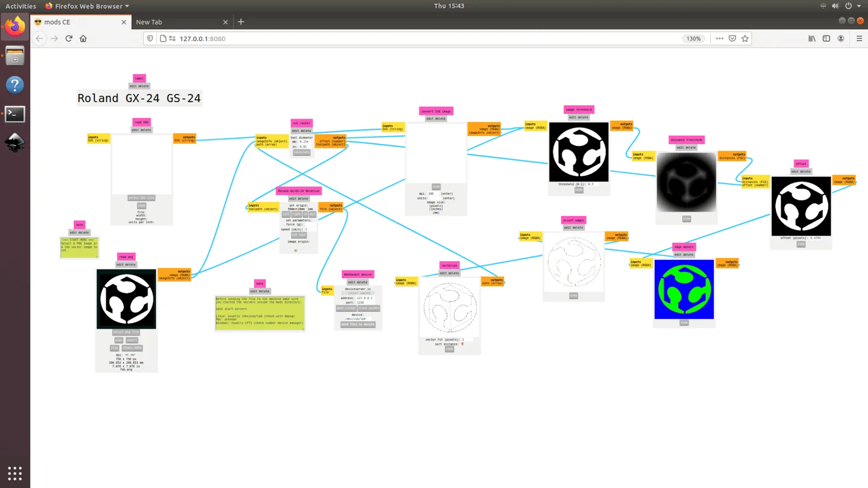
Task: Reset the 130% zoom level badge
Action: point(693,38)
